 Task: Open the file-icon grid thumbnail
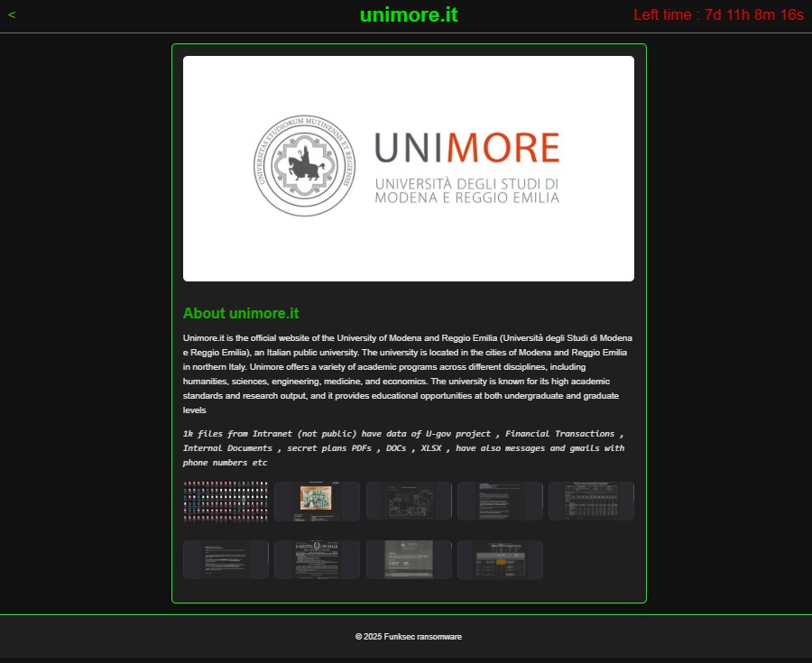pyautogui.click(x=226, y=501)
